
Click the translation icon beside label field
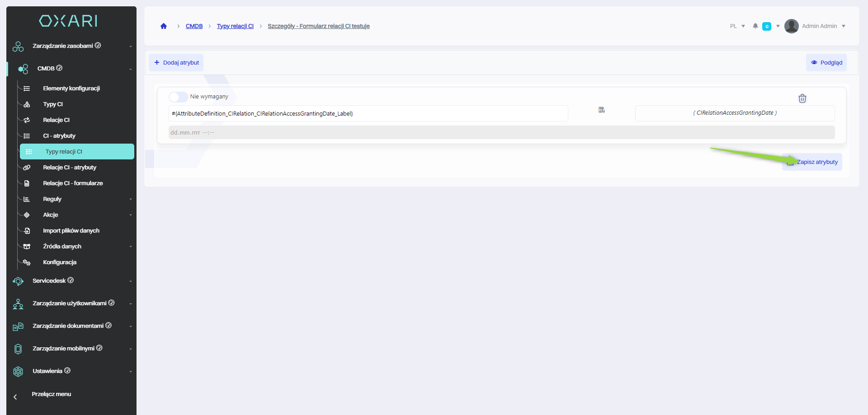coord(601,110)
